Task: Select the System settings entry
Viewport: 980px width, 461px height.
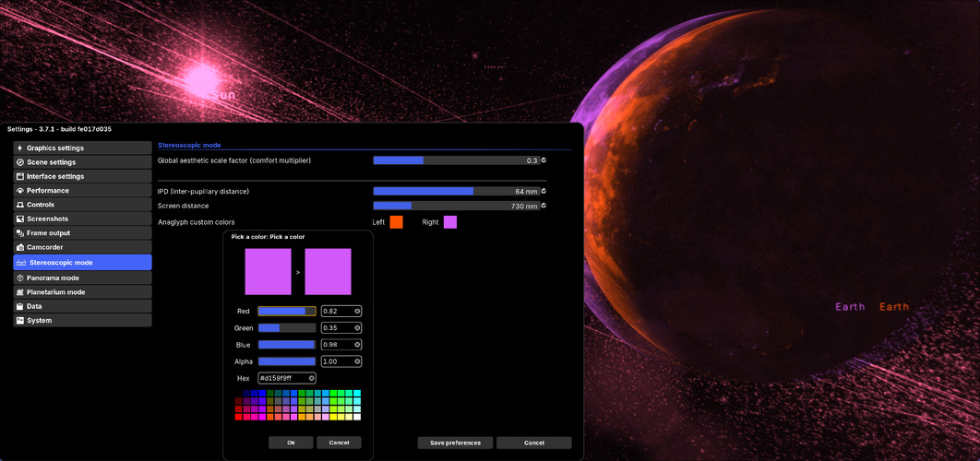Action: point(82,321)
